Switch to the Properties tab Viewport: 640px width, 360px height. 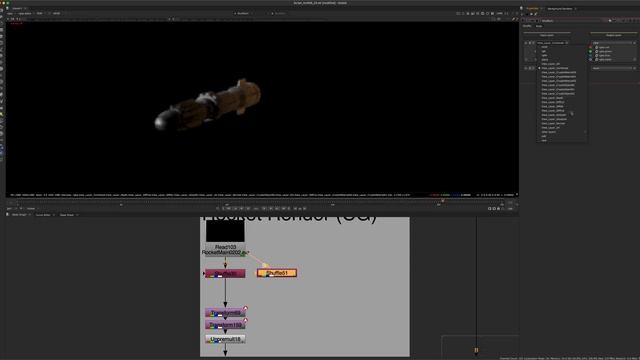[x=532, y=8]
